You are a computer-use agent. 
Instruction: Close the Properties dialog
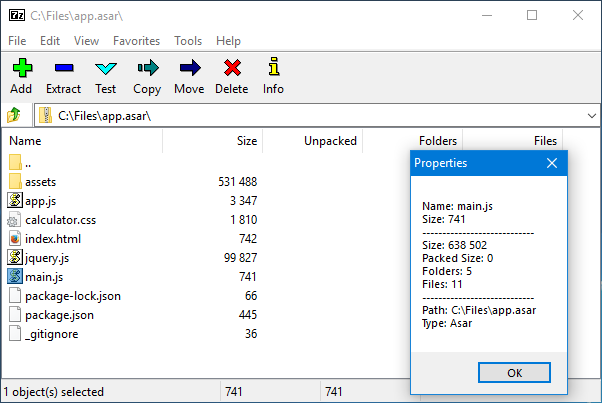[x=552, y=163]
